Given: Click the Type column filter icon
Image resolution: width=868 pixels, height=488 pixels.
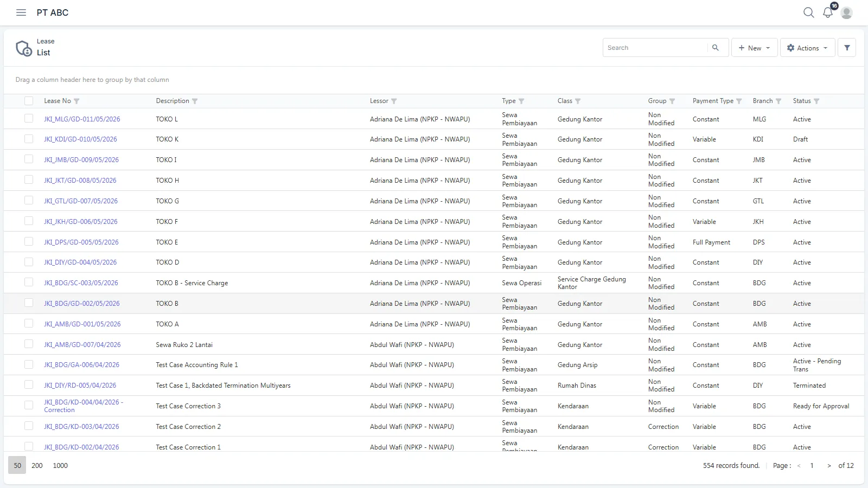Looking at the screenshot, I should point(521,101).
